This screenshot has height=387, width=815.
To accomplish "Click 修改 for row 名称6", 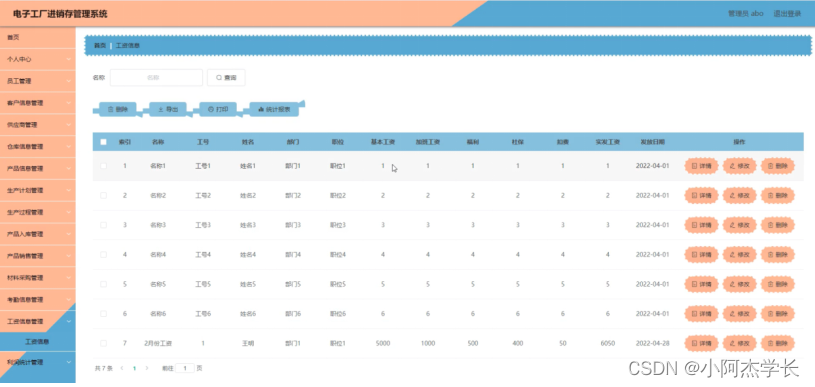I will pos(740,314).
